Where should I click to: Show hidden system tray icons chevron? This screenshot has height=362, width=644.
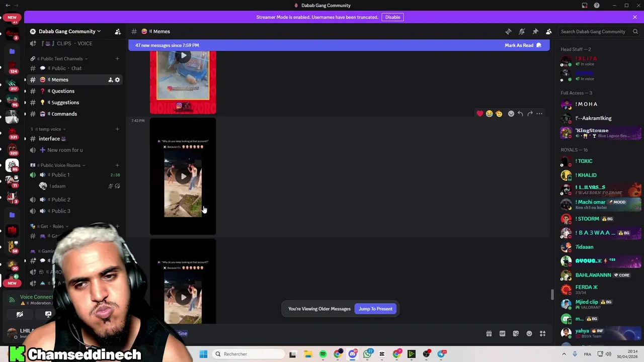(x=564, y=354)
